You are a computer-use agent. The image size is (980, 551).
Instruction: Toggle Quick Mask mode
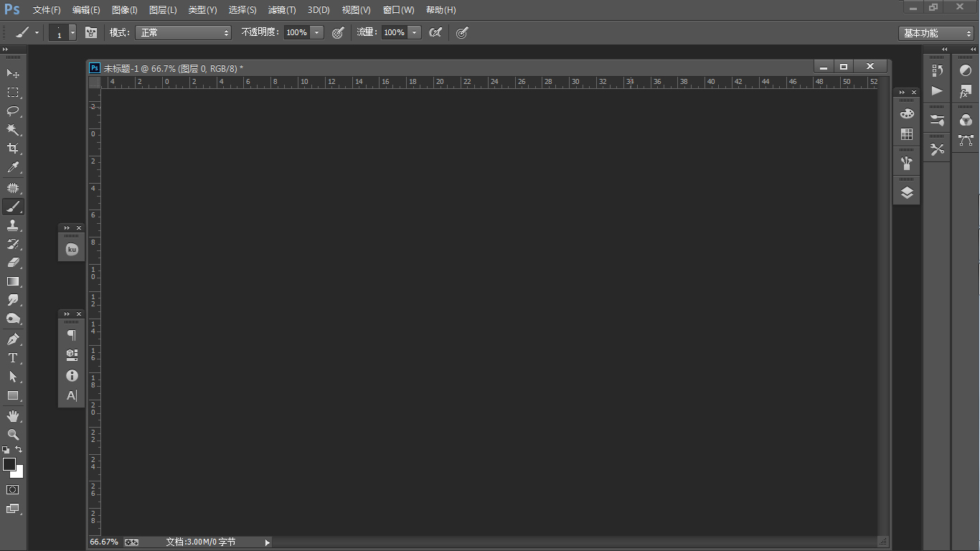click(13, 489)
